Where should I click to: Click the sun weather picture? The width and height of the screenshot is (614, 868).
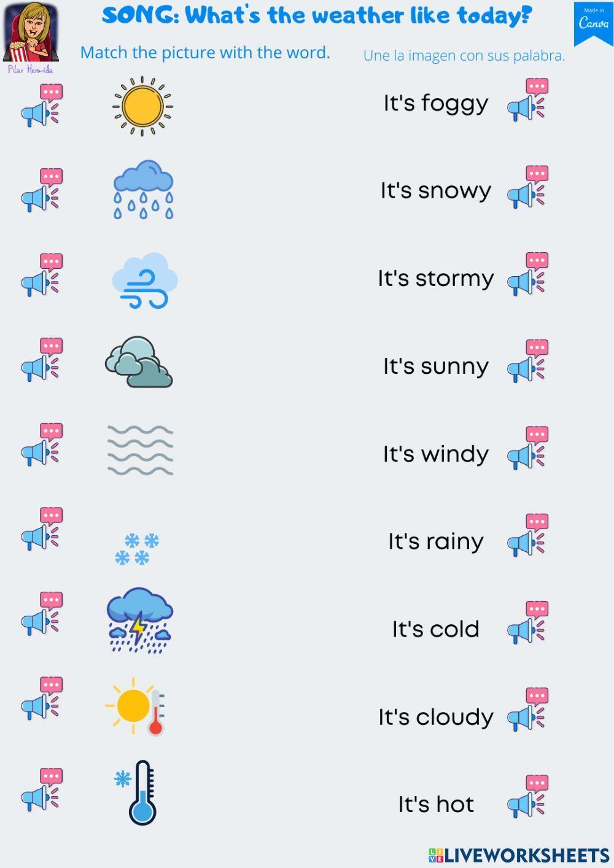point(142,106)
